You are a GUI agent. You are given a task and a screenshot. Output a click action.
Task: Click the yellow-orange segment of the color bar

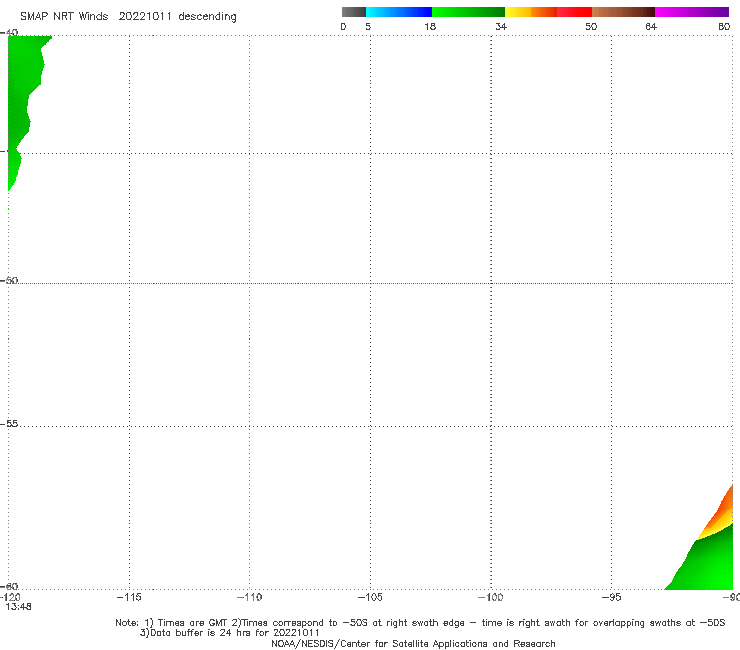pyautogui.click(x=531, y=12)
